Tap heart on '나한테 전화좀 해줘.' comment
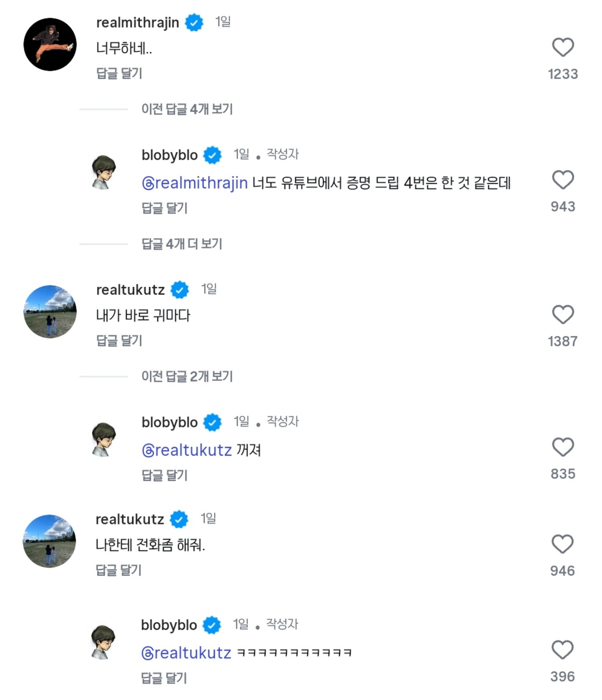The height and width of the screenshot is (700, 602). point(562,545)
